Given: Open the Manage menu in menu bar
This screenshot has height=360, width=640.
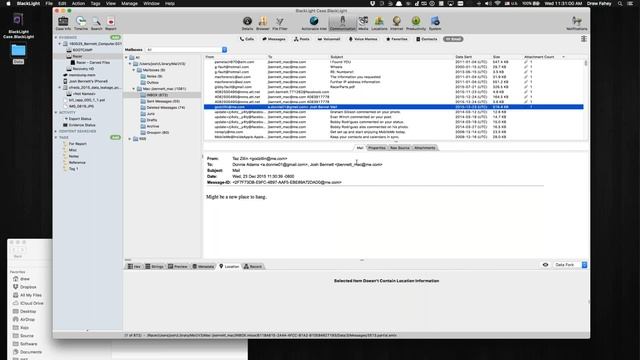Looking at the screenshot, I should point(129,3).
